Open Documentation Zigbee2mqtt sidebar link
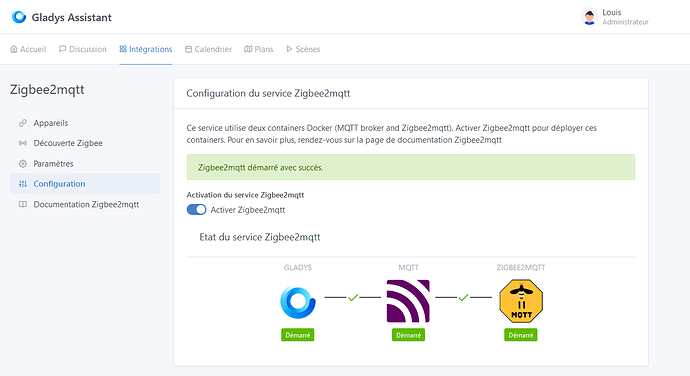This screenshot has width=690, height=376. (85, 204)
